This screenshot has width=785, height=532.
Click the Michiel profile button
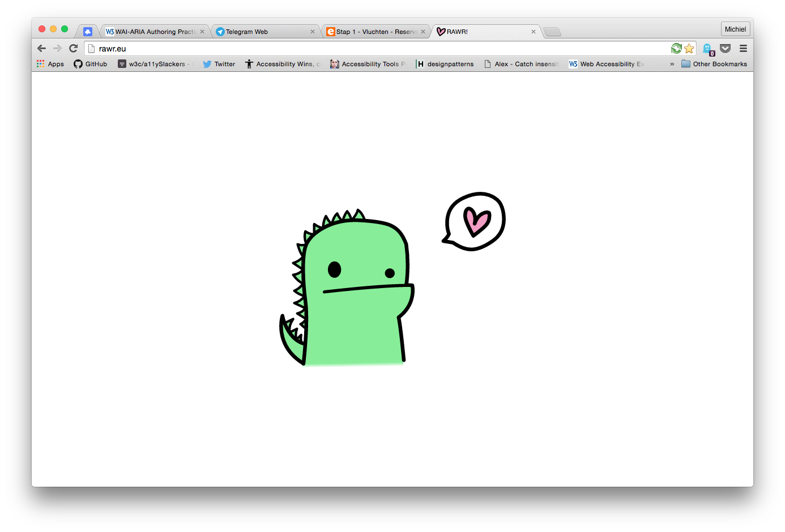click(x=735, y=29)
